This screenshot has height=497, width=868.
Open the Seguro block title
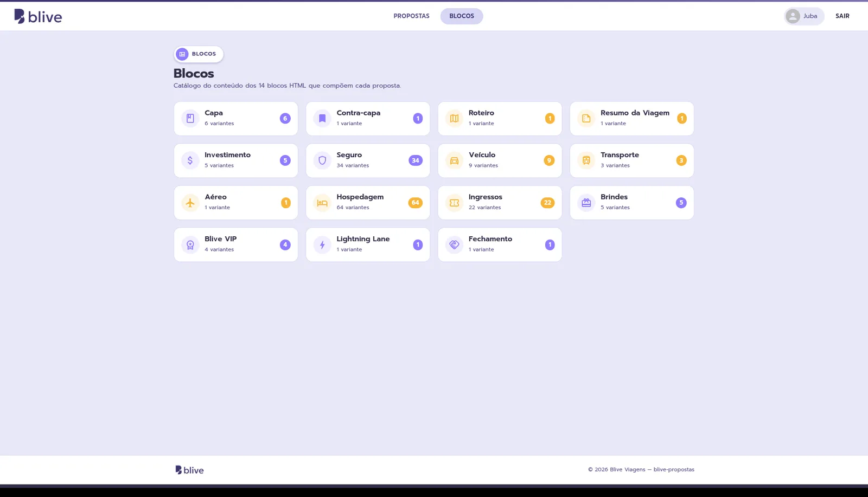point(349,155)
